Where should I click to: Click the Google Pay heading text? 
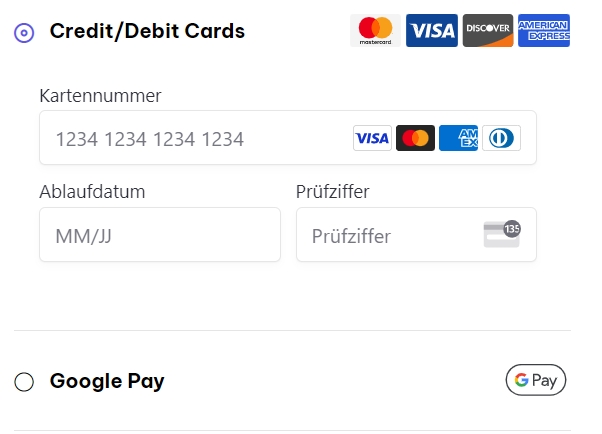click(x=107, y=381)
